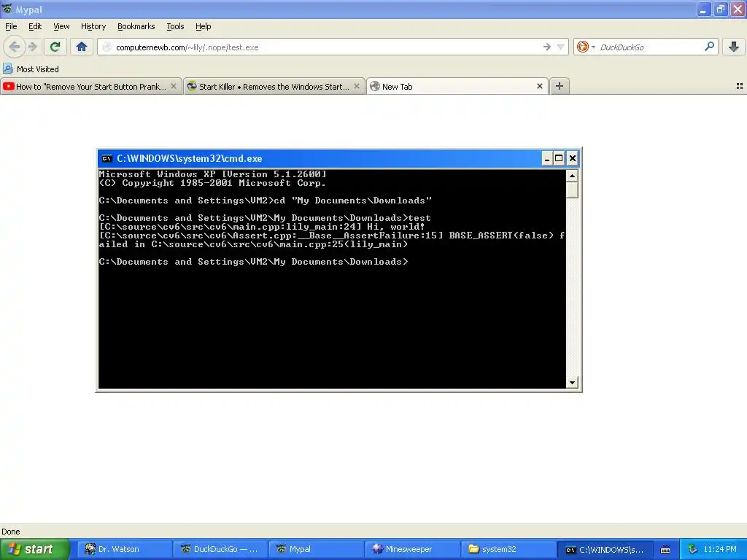
Task: Click the cmd scrollbar thumb
Action: tap(572, 190)
